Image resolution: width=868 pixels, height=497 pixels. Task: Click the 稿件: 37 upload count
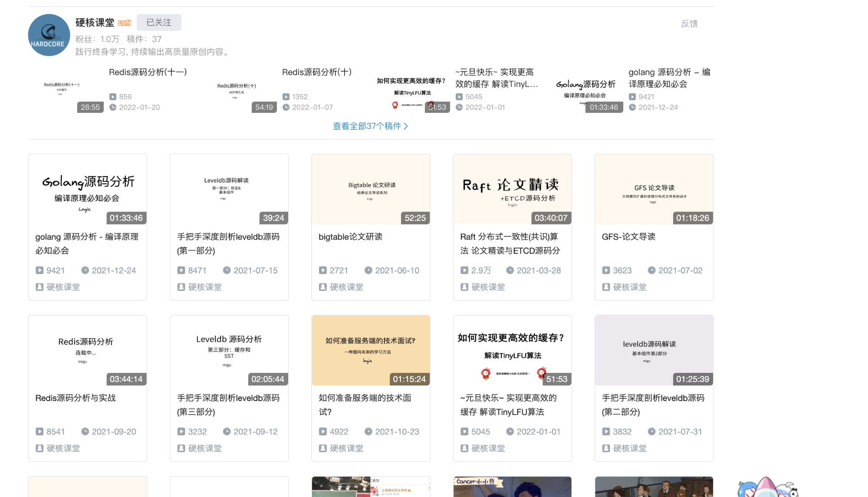[x=144, y=39]
